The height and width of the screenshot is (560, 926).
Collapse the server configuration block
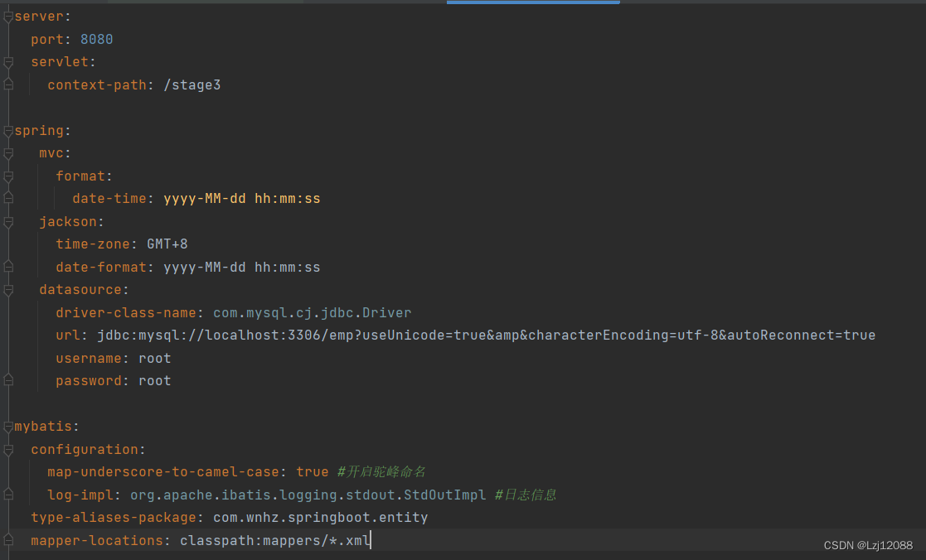coord(7,16)
